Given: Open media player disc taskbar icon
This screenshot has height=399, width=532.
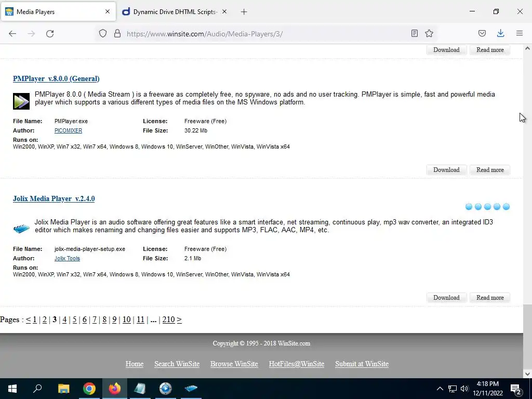Looking at the screenshot, I should coord(166,389).
